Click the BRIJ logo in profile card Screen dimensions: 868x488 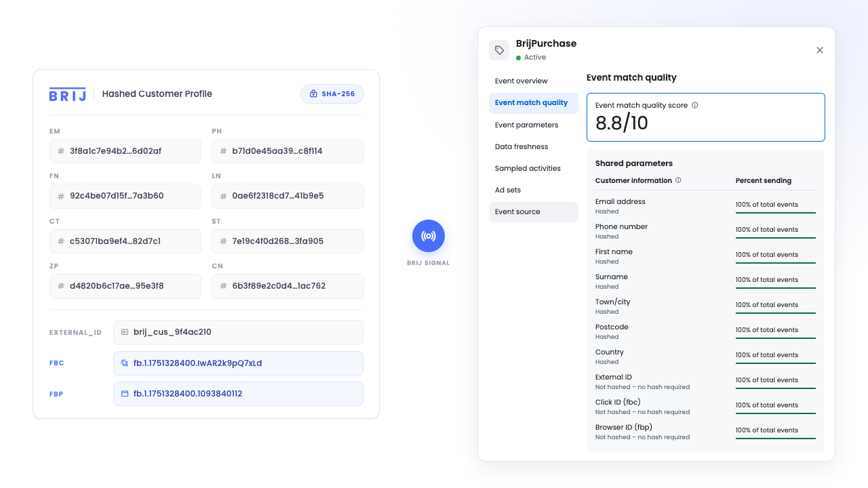[x=68, y=94]
